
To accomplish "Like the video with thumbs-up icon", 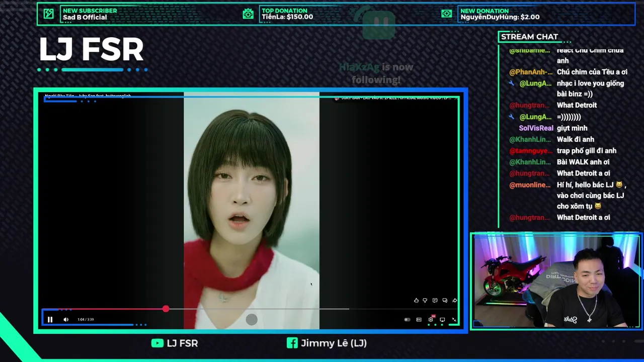I will coord(416,301).
